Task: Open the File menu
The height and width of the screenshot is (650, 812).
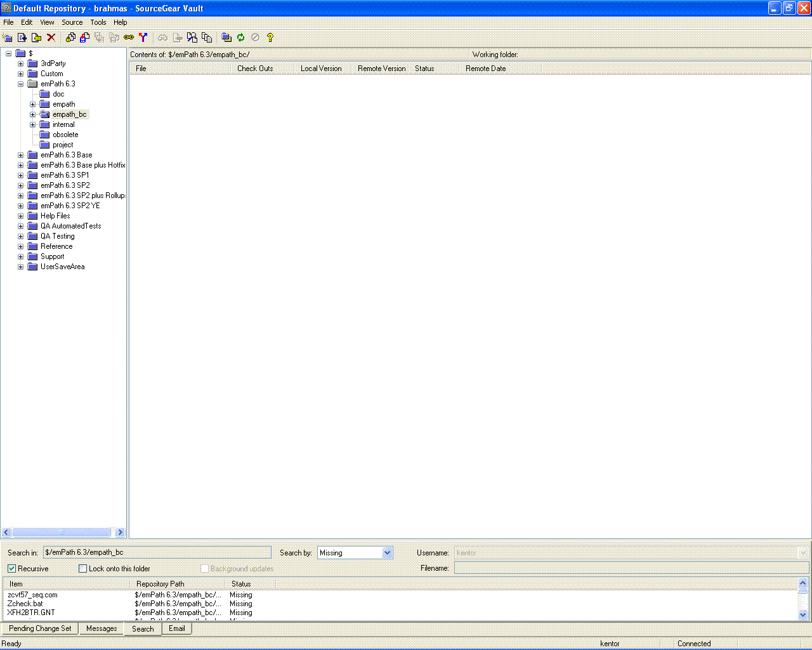Action: [x=8, y=22]
